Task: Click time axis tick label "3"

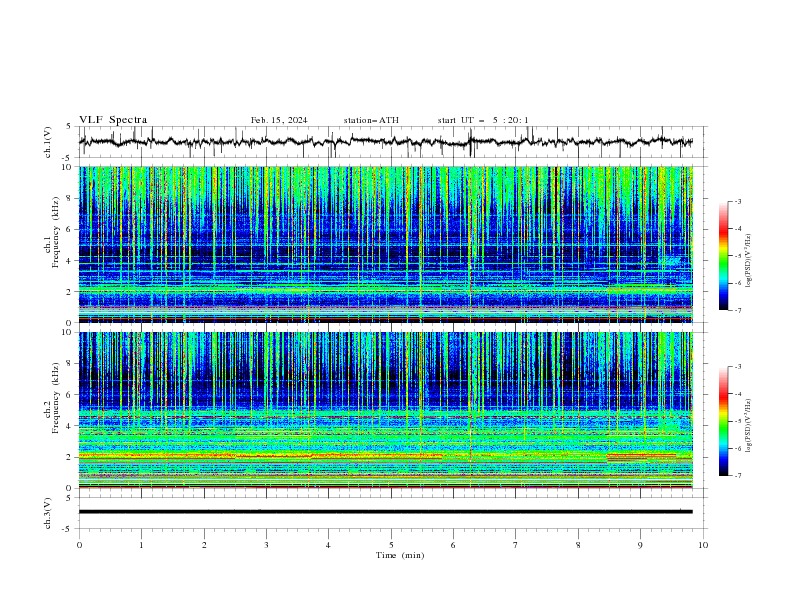Action: pos(266,545)
